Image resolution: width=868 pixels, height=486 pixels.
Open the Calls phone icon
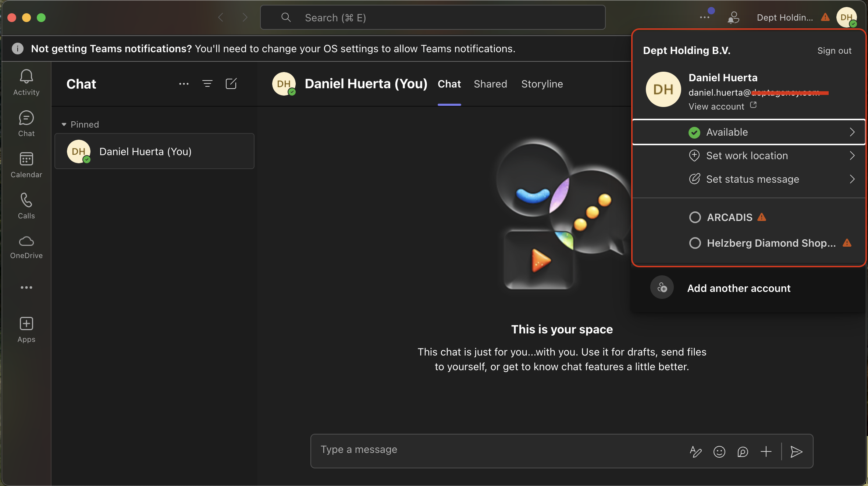[26, 206]
